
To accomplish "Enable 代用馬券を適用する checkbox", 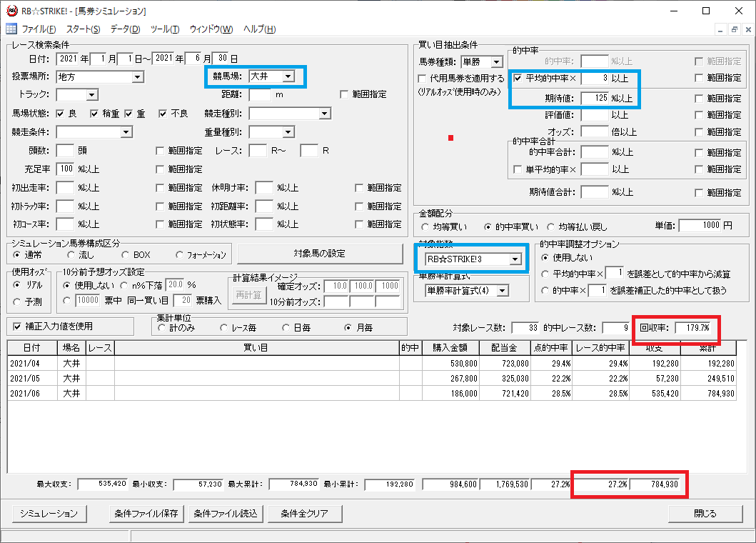I will (423, 78).
